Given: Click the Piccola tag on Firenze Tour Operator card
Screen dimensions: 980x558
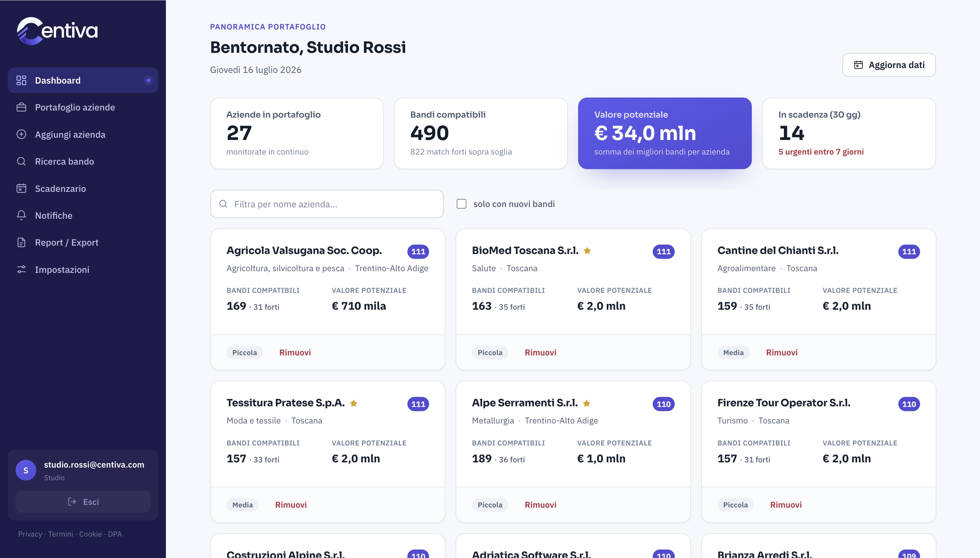Looking at the screenshot, I should pos(735,505).
